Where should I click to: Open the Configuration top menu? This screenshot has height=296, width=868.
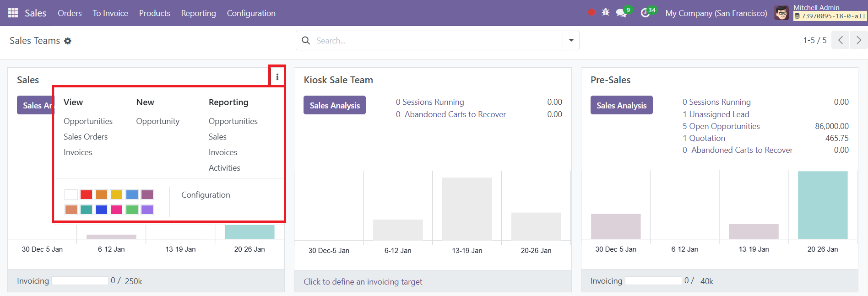pos(251,13)
